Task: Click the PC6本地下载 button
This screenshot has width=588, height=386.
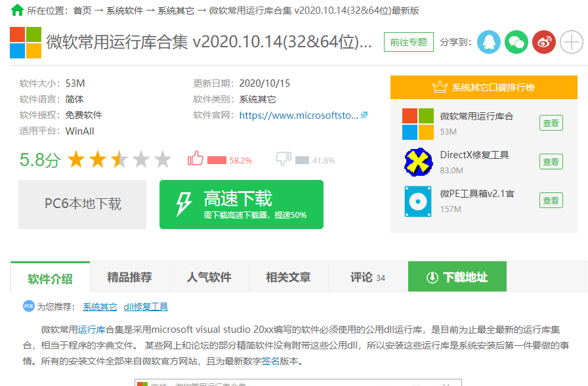Action: pyautogui.click(x=83, y=204)
